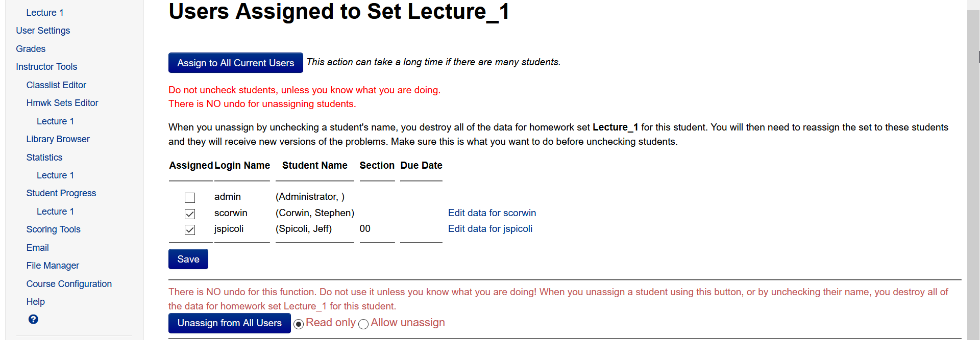This screenshot has height=340, width=980.
Task: Open Lecture 1 under Statistics
Action: (x=55, y=175)
